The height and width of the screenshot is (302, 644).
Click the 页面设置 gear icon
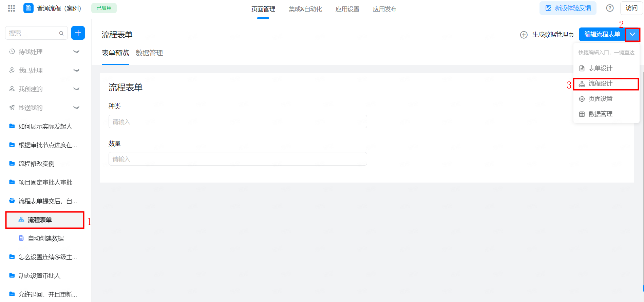click(582, 99)
